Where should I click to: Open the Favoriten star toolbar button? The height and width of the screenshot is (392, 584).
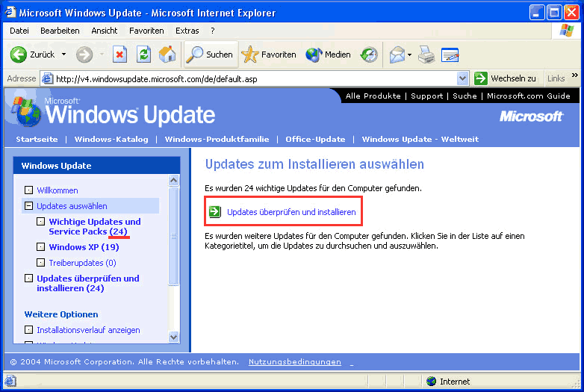point(269,55)
